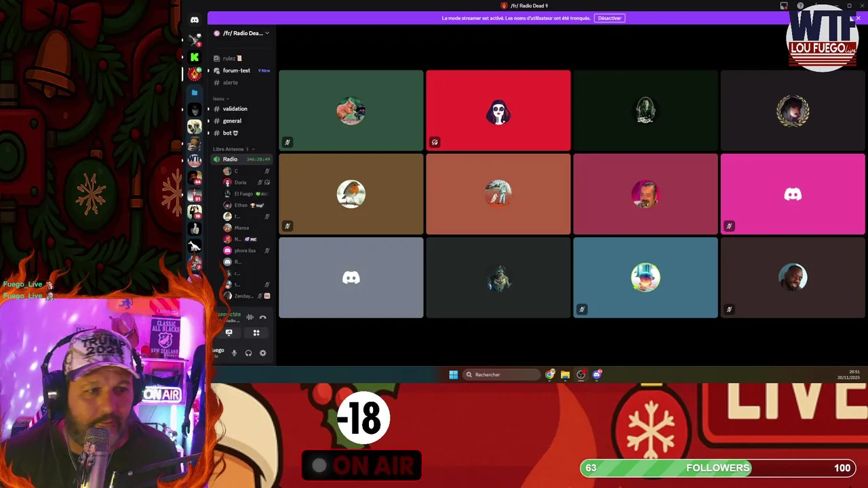Image resolution: width=868 pixels, height=488 pixels.
Task: Open File Explorer from taskbar
Action: pos(565,375)
